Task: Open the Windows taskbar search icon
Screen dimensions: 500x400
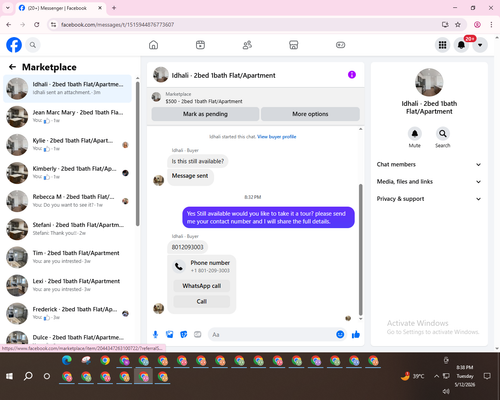Action: [28, 376]
